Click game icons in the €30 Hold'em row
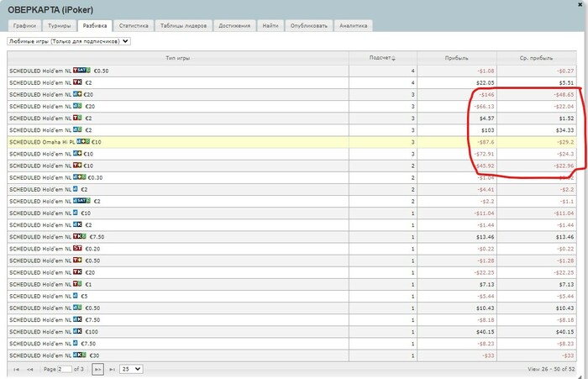The height and width of the screenshot is (379, 588). coord(80,355)
